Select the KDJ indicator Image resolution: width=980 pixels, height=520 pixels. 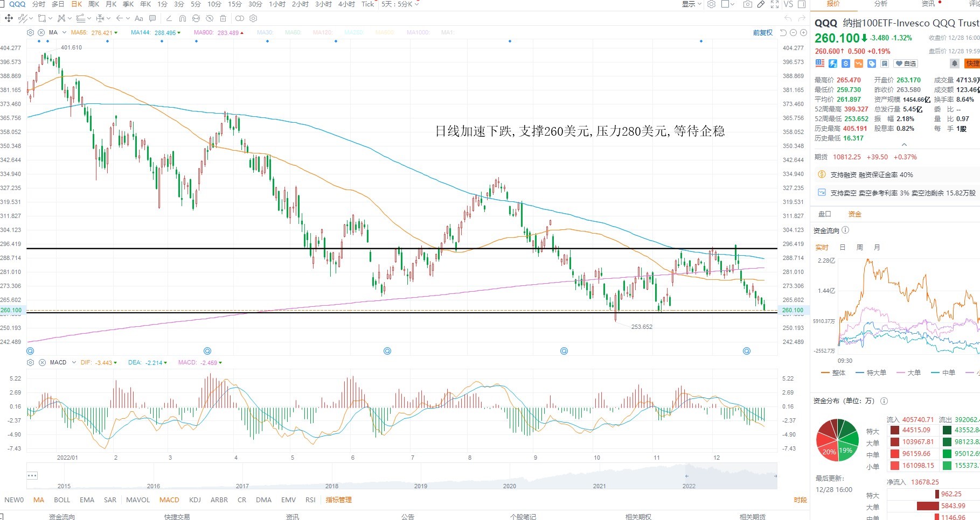click(x=195, y=500)
